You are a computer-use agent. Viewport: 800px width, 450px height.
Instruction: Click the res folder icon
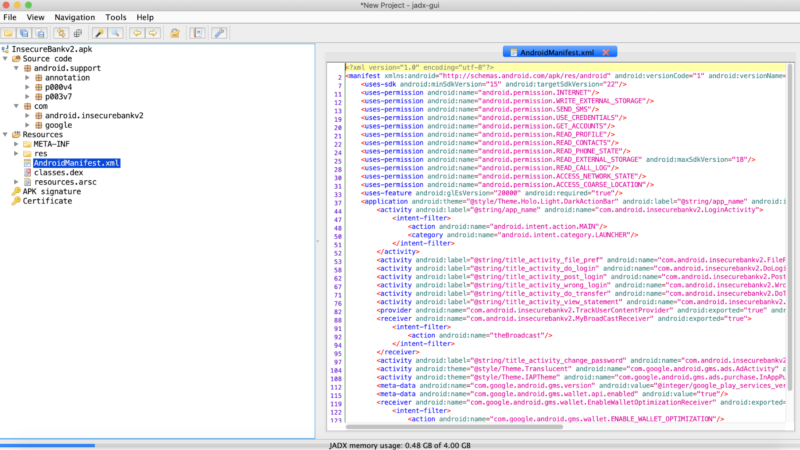[28, 154]
